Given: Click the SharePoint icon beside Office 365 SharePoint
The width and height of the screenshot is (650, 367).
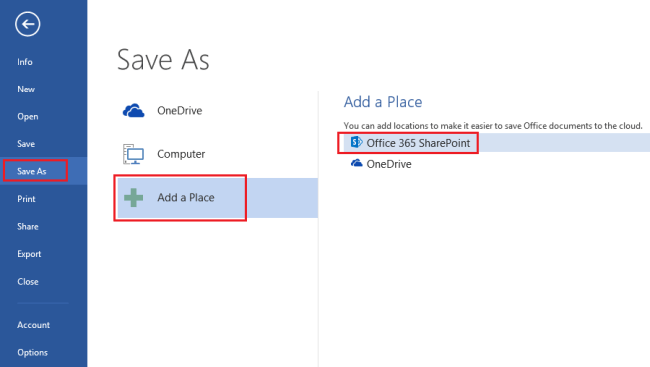Looking at the screenshot, I should pos(356,142).
